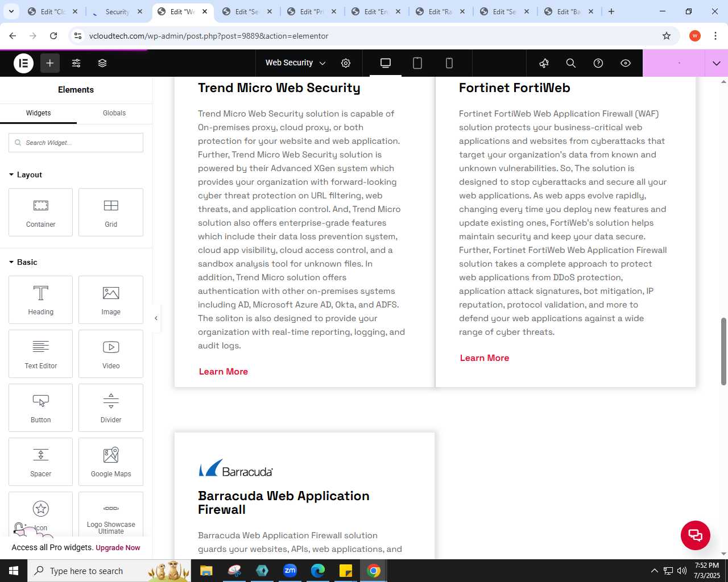Open the Structure layers icon
Screen dimensions: 728x582
102,63
